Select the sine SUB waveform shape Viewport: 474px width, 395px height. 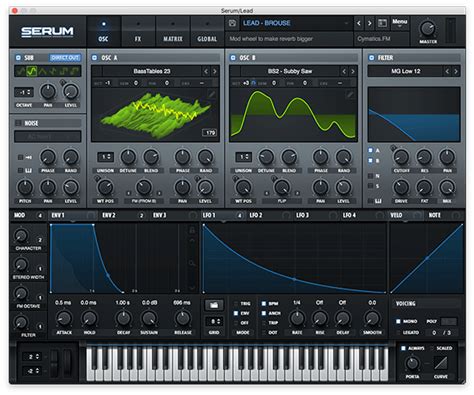[21, 71]
